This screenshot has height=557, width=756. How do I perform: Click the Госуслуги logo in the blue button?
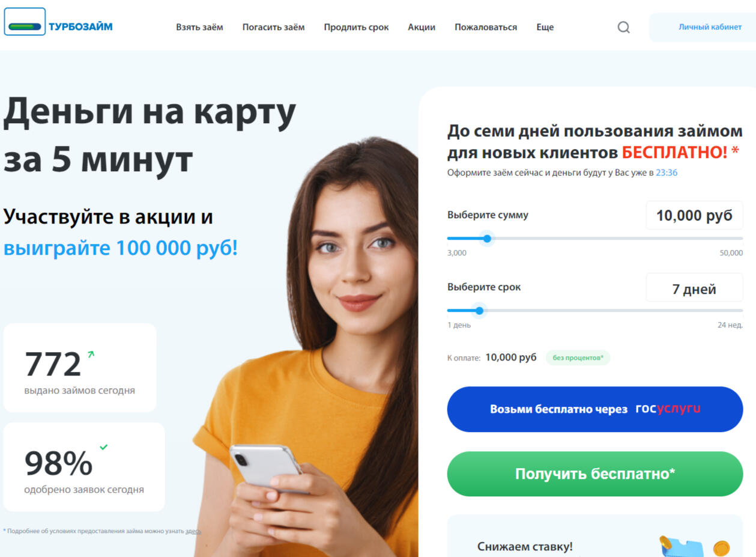(668, 409)
